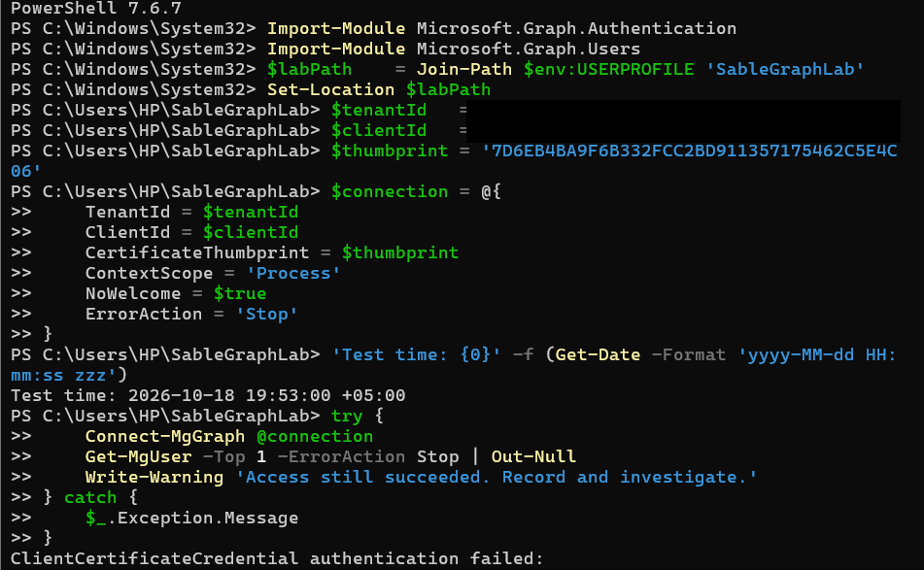924x570 pixels.
Task: Click 'Microsoft.Graph.Users' module name
Action: coord(528,49)
